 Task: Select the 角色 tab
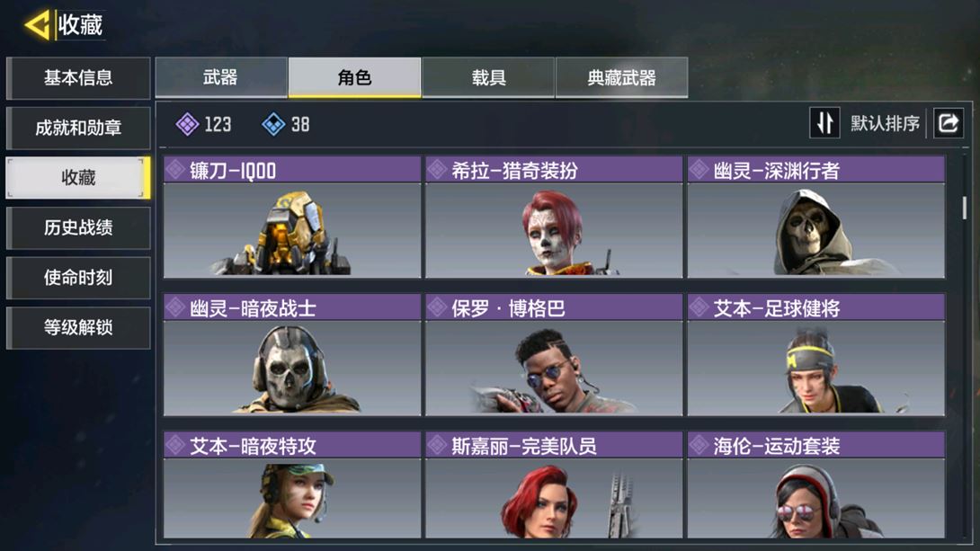pos(354,77)
